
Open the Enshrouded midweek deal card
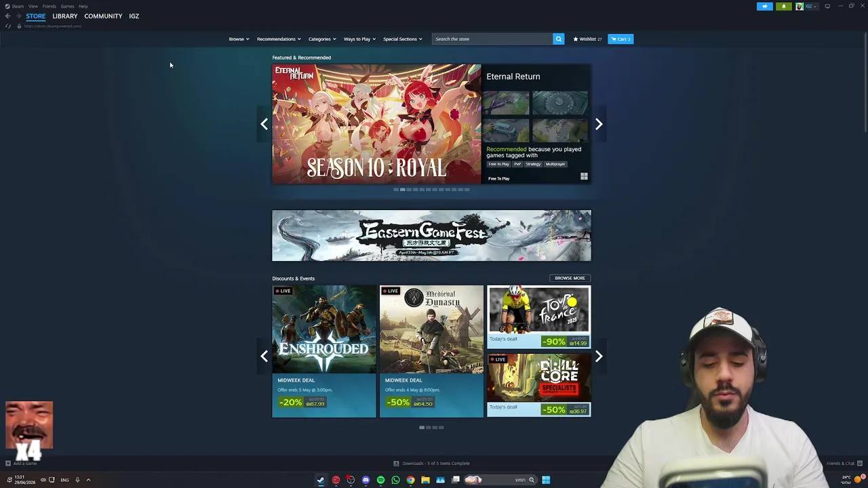(x=324, y=351)
